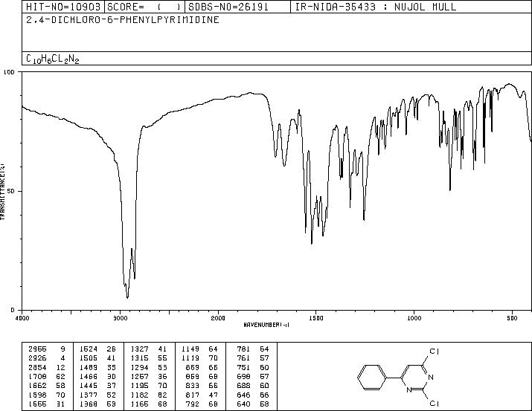Click the strong nujol absorption peak near 2926
This screenshot has height=411, width=532.
tap(127, 297)
